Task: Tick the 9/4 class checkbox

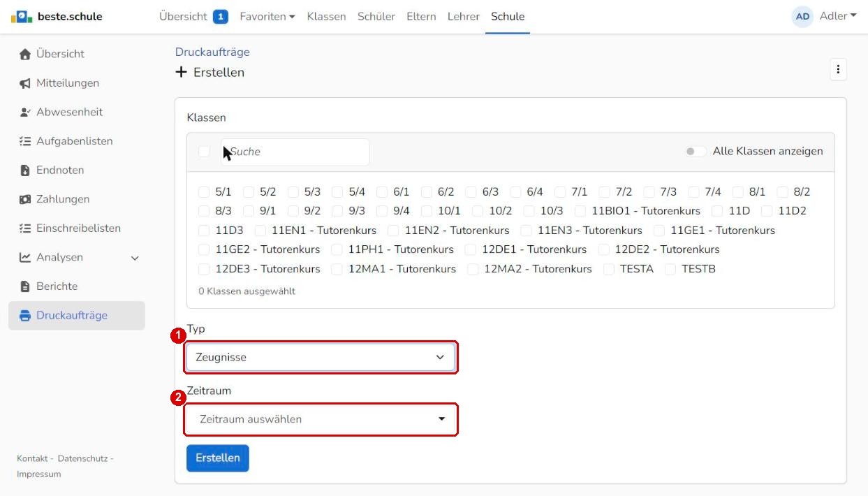Action: [x=382, y=211]
